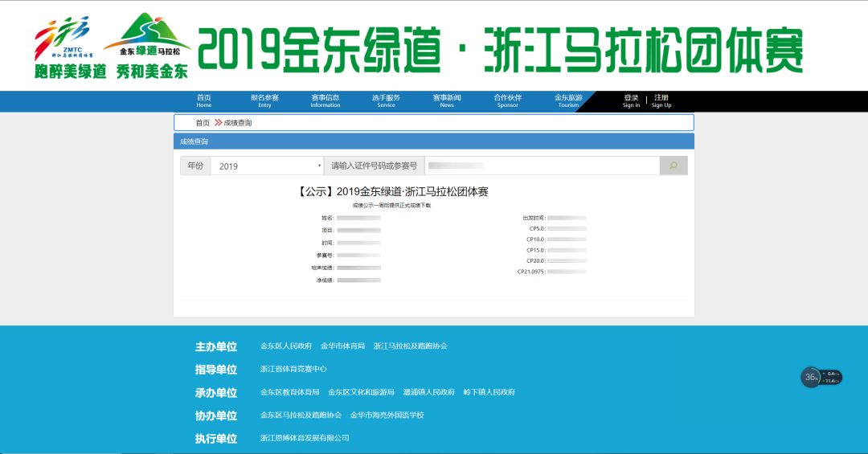
Task: Click 金东区人民政府 organizer link
Action: pyautogui.click(x=286, y=346)
